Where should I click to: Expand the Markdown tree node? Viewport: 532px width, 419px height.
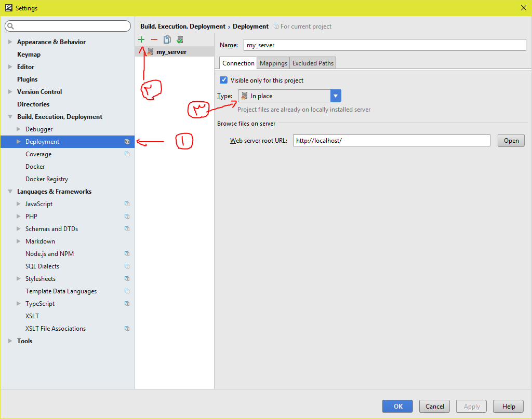pyautogui.click(x=19, y=241)
